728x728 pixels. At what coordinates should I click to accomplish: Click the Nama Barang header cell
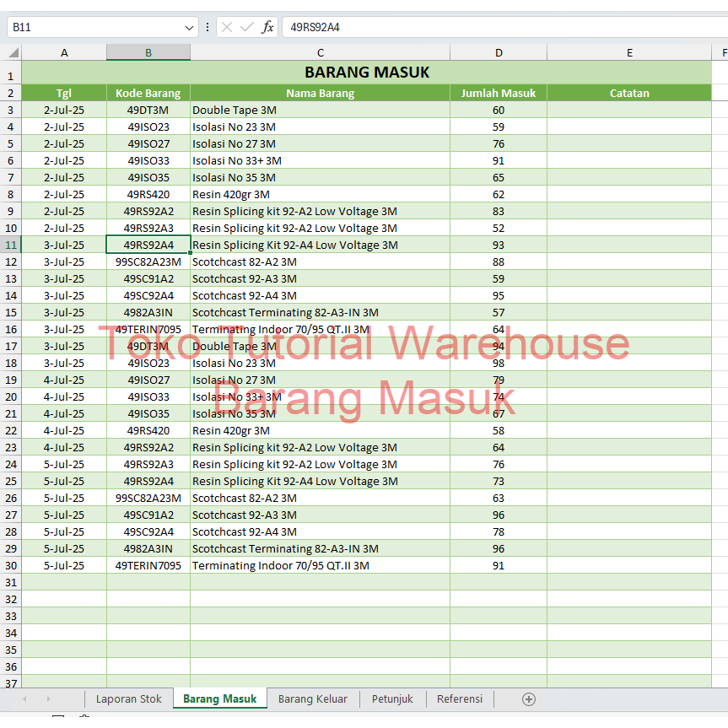coord(320,93)
